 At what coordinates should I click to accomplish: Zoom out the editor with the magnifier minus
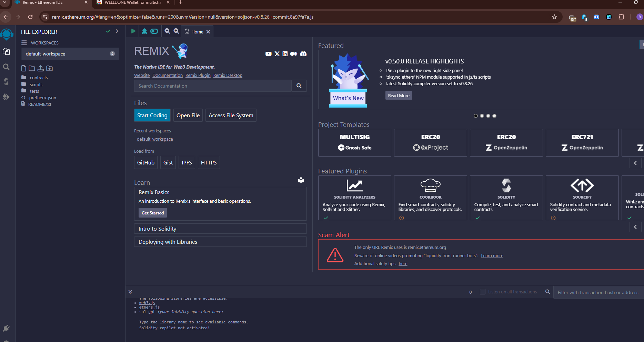coord(167,31)
